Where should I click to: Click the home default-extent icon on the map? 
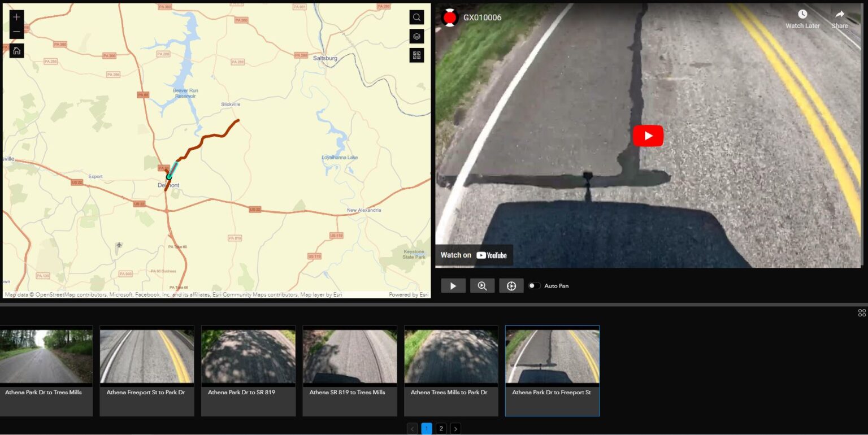(x=16, y=51)
